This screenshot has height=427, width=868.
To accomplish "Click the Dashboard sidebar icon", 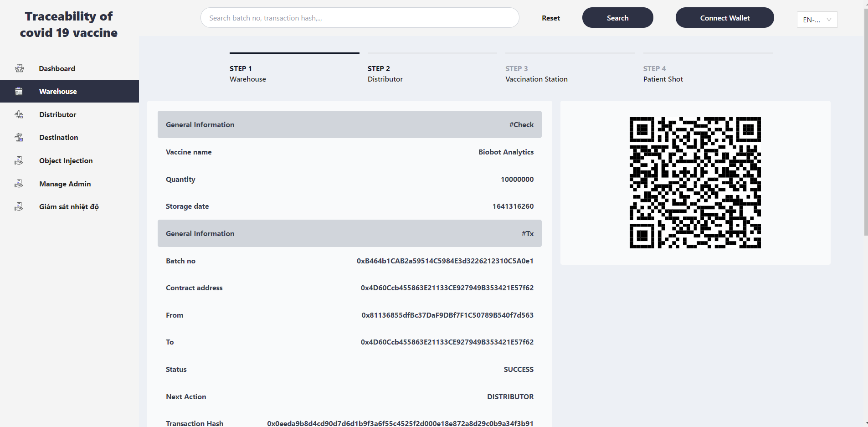I will 19,68.
